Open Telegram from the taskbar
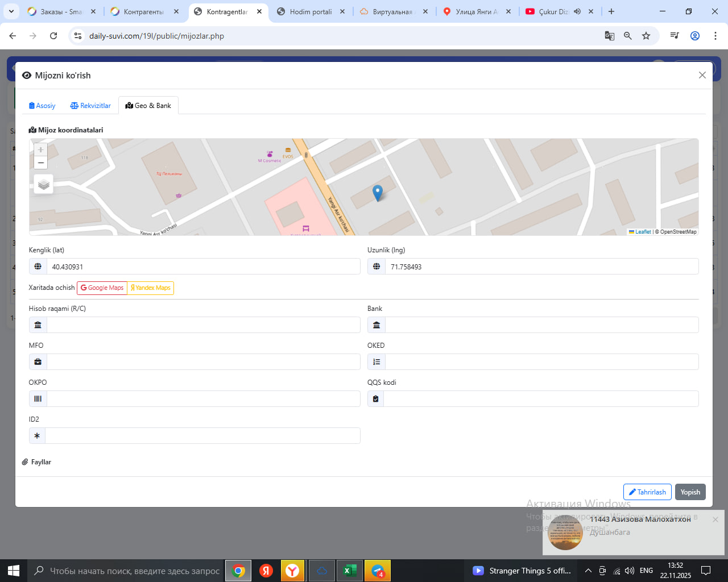The image size is (728, 582). 378,571
